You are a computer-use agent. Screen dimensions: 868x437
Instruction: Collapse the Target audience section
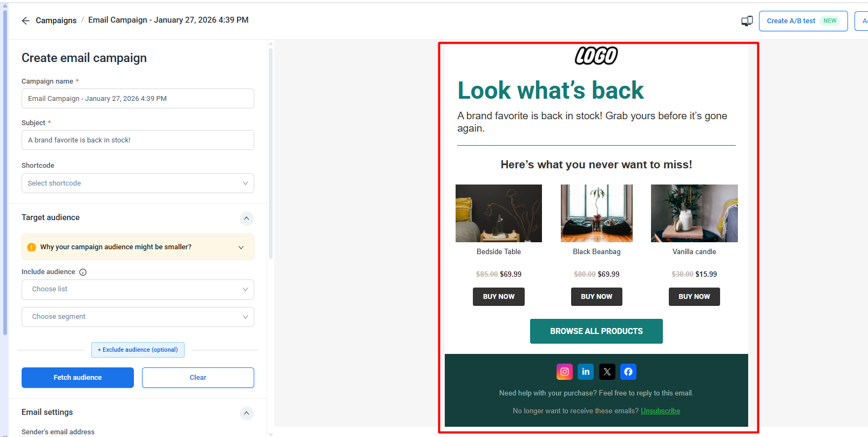pos(247,218)
